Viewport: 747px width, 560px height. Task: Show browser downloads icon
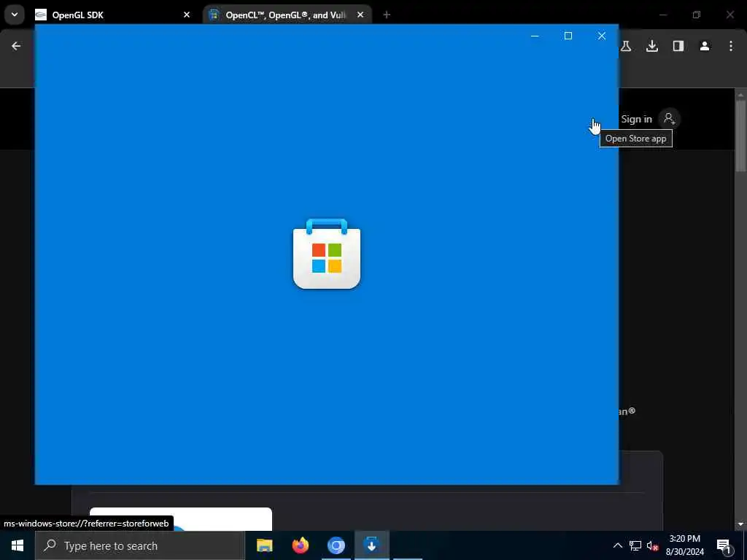[x=652, y=46]
